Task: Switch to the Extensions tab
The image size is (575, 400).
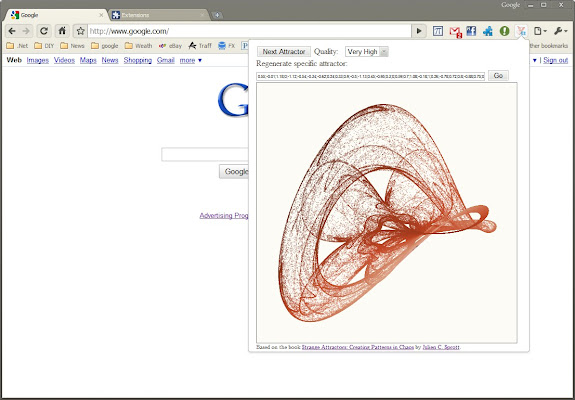Action: click(x=158, y=15)
